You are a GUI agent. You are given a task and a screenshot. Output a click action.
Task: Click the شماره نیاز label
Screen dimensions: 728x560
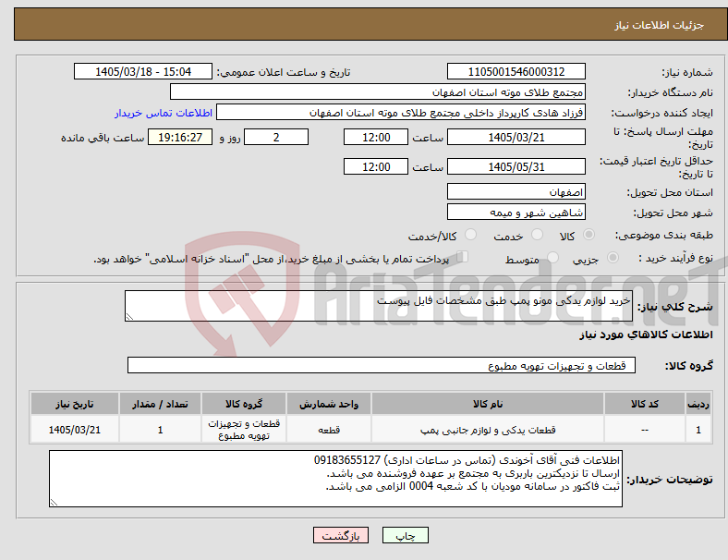click(687, 72)
